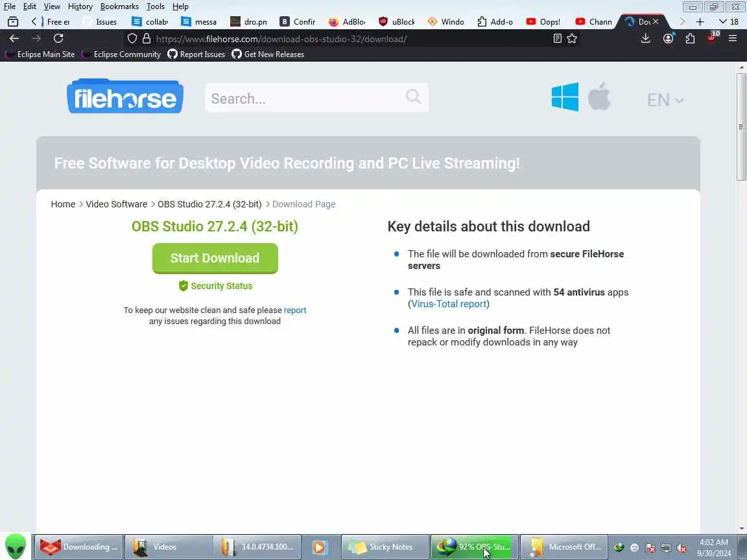Viewport: 747px width, 560px height.
Task: Click the report link
Action: 295,310
